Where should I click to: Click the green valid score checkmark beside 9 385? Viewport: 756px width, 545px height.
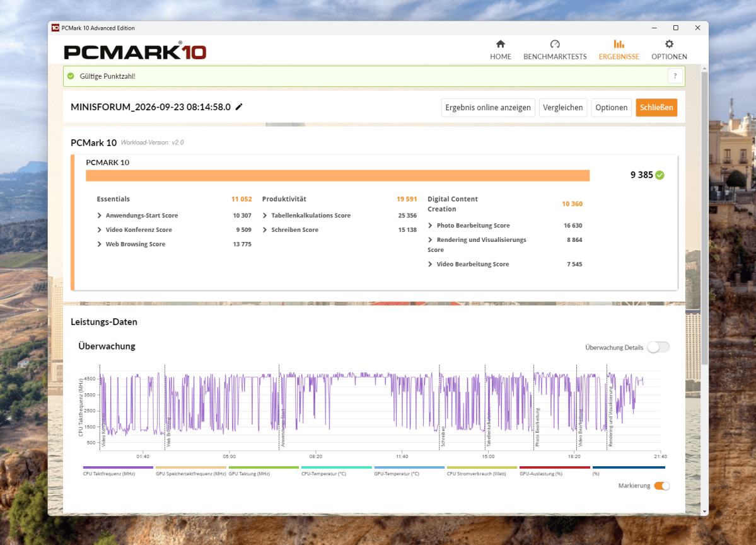[x=660, y=175]
